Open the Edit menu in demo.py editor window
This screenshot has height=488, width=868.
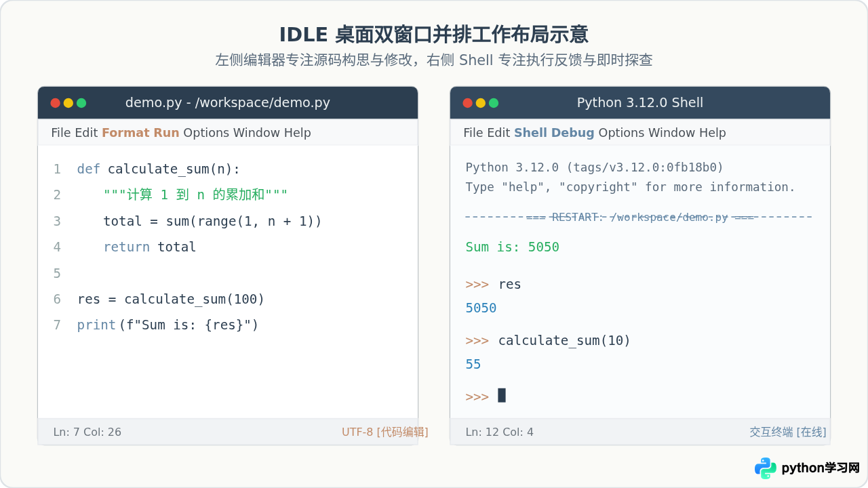pos(86,133)
